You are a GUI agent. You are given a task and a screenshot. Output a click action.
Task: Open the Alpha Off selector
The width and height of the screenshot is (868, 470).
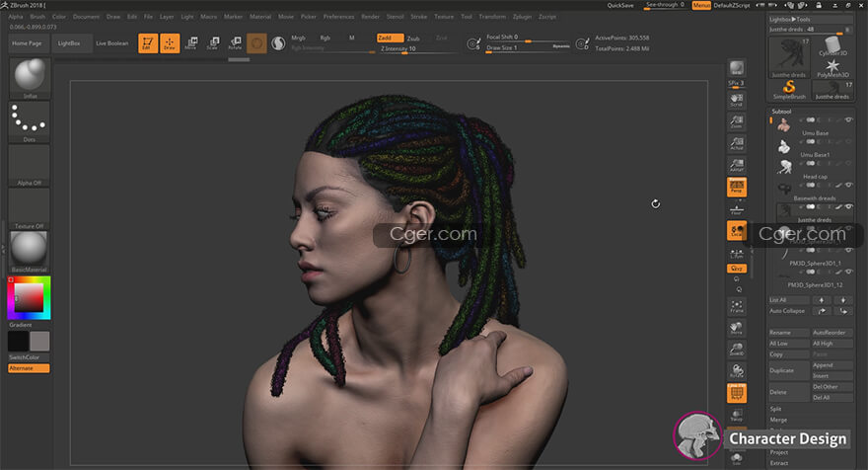coord(30,165)
